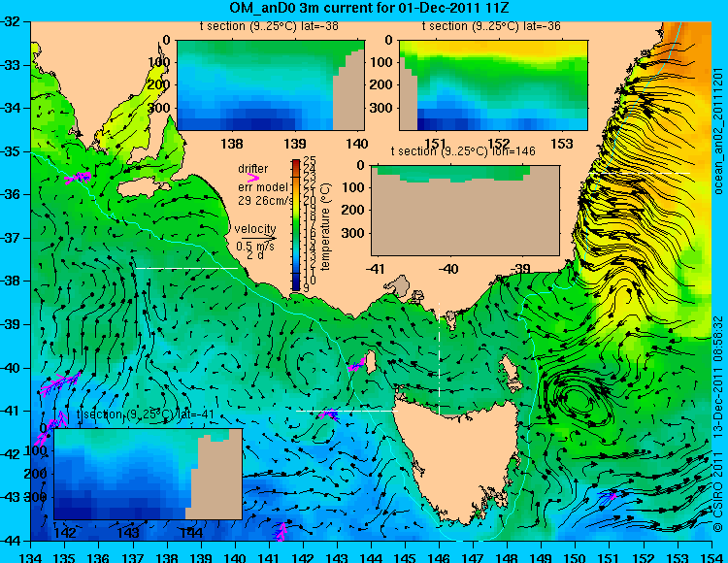The width and height of the screenshot is (728, 563).
Task: Click the "25" value atop the color bar
Action: [x=310, y=161]
